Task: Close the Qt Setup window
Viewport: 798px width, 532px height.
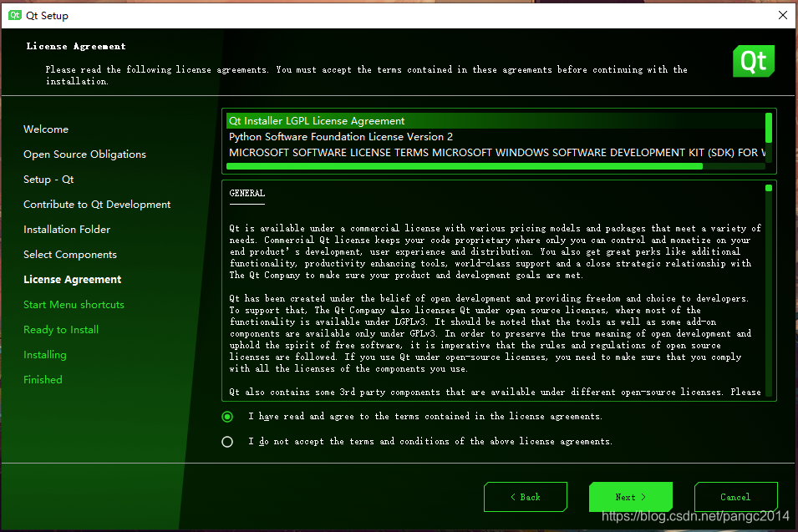Action: click(783, 15)
